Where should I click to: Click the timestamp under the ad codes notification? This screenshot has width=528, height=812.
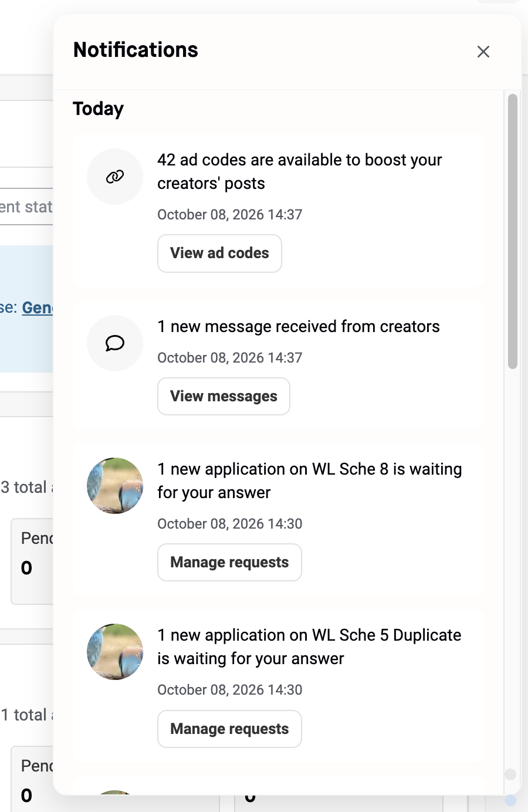[230, 215]
